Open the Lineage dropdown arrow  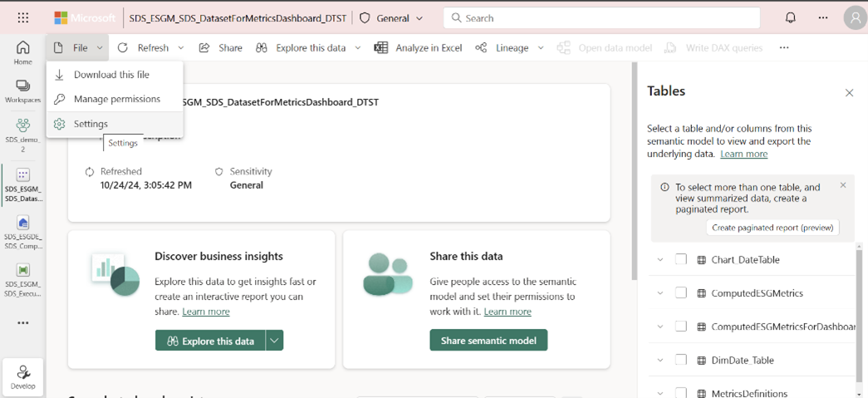pyautogui.click(x=541, y=48)
